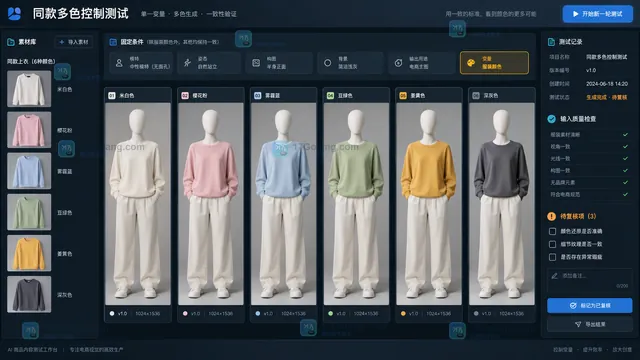Select the green sweater thumbnail in 素材库
The image size is (640, 360).
29,212
